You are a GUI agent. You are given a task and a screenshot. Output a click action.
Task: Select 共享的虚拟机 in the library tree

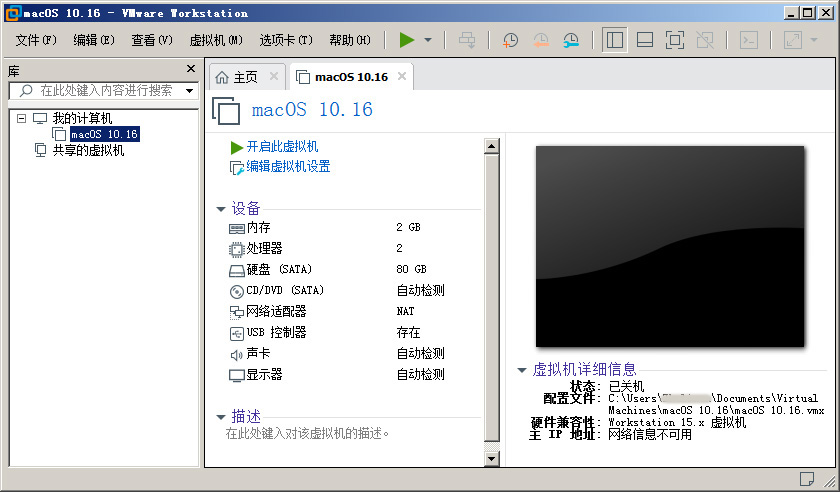(x=88, y=150)
